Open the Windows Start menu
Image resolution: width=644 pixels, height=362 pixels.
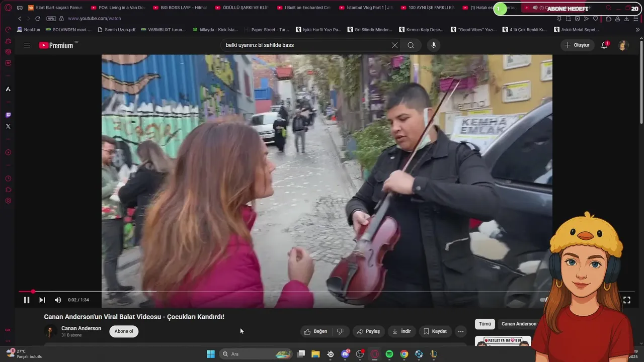coord(211,354)
